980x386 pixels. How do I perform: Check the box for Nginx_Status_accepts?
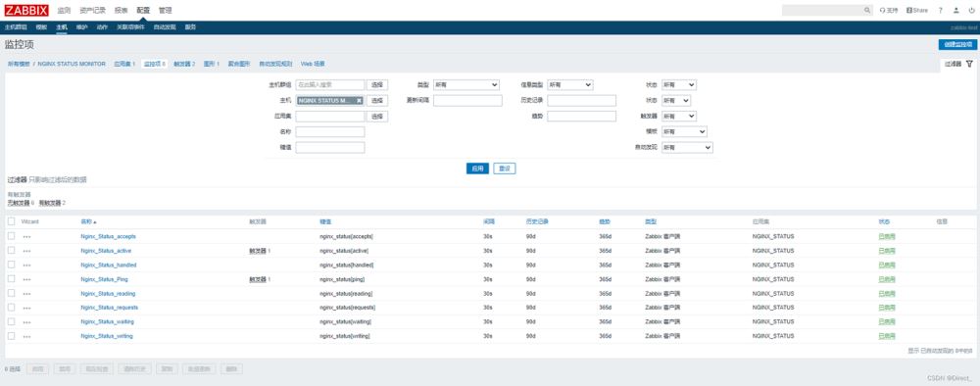pos(11,236)
